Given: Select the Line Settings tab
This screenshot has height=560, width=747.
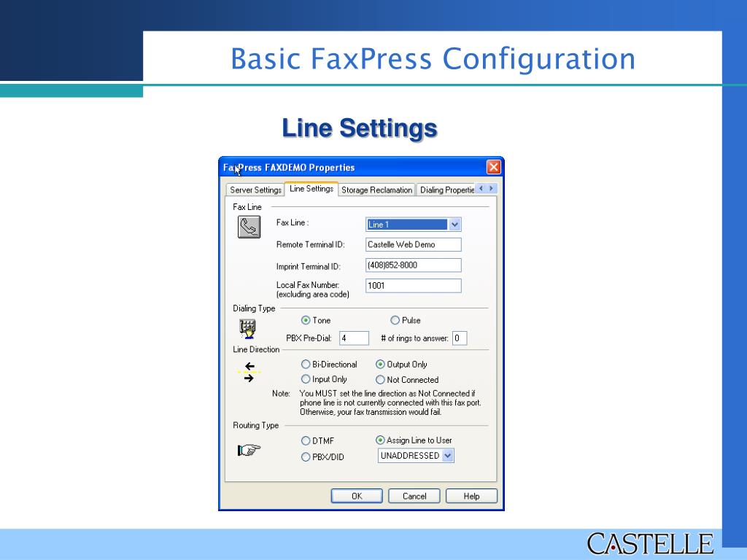Looking at the screenshot, I should 311,189.
